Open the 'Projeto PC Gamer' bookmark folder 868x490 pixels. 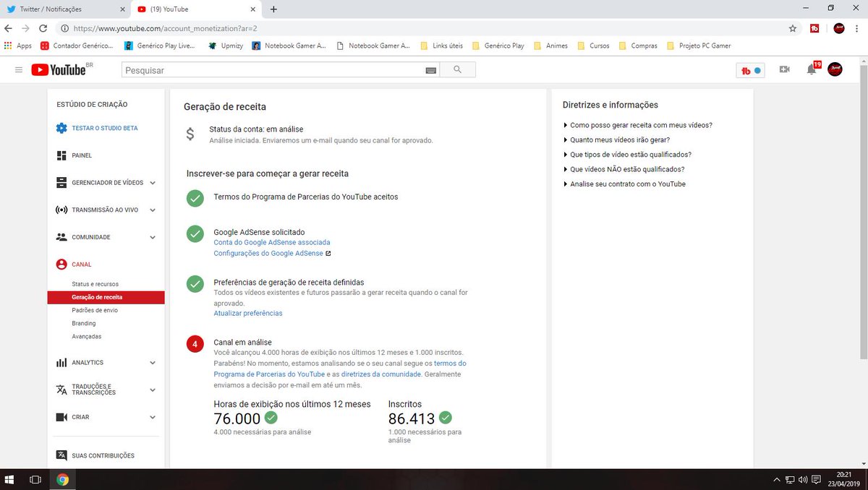click(699, 46)
